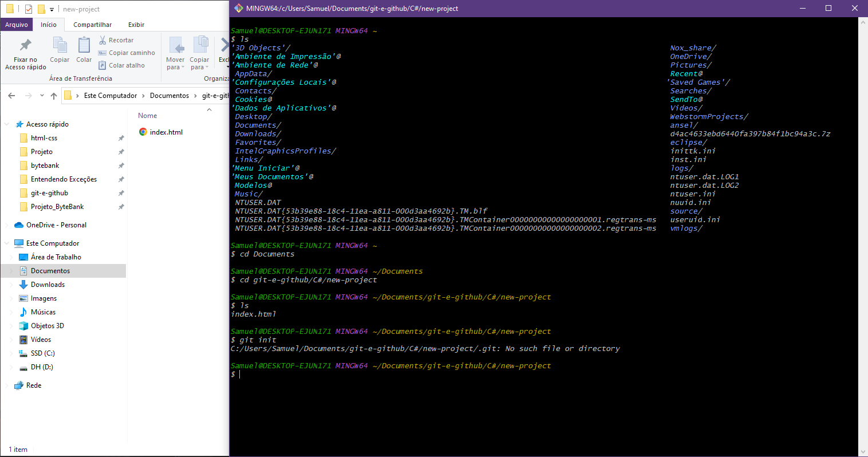Click properties checkmark icon in Explorer toolbar
This screenshot has width=868, height=457.
point(29,9)
